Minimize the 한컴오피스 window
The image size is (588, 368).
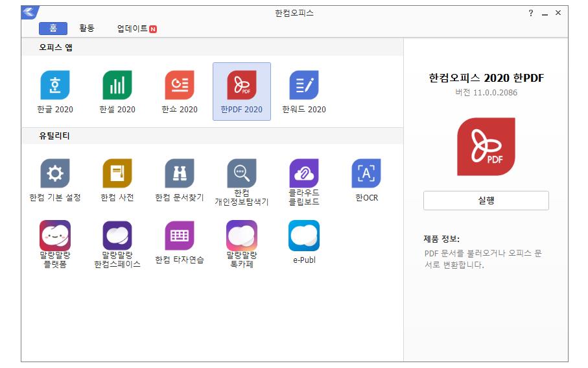click(545, 14)
